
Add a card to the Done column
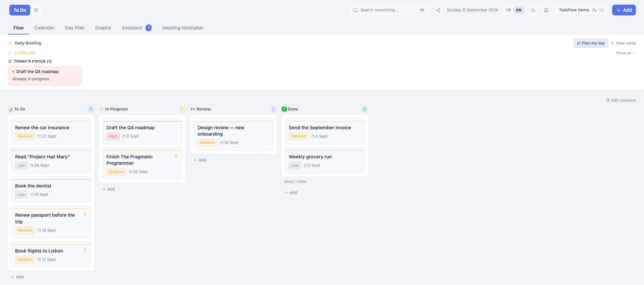click(291, 193)
